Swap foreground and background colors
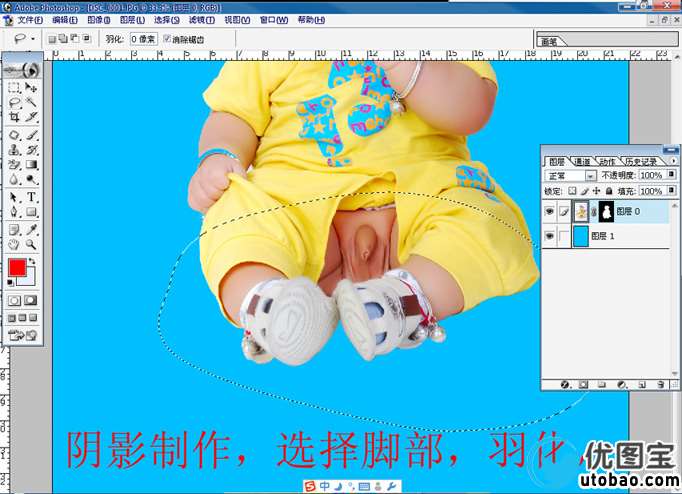This screenshot has height=494, width=682. click(32, 261)
